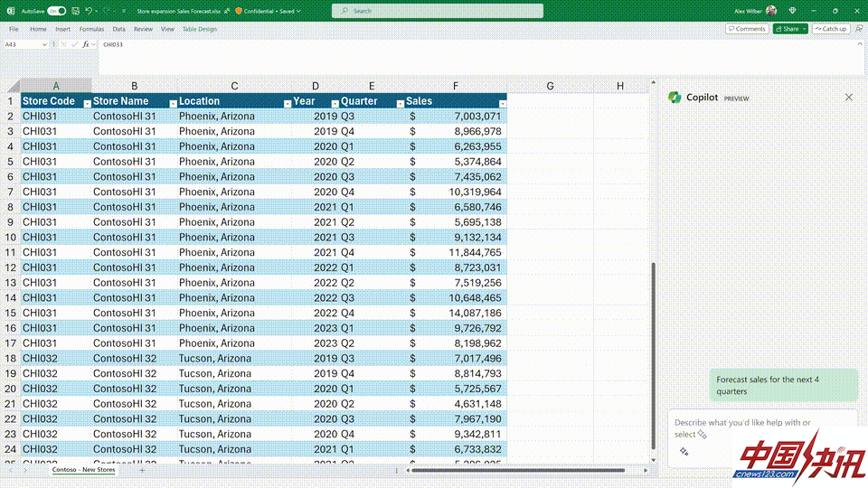The width and height of the screenshot is (868, 488).
Task: Collapse the formula bar using the chevron
Action: (x=860, y=43)
